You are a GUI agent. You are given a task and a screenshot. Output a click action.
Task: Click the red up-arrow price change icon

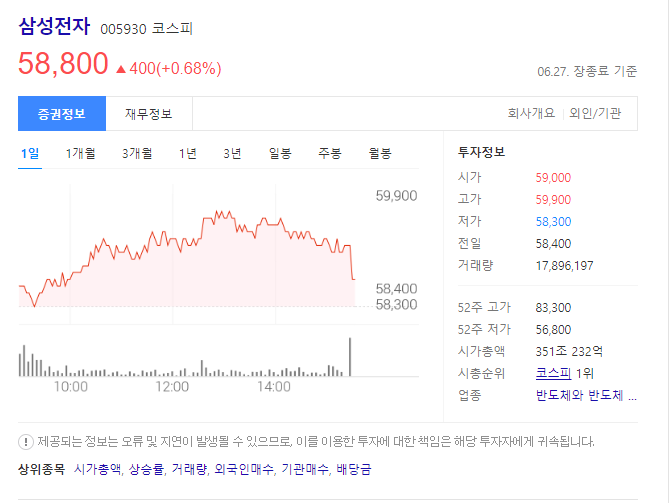(x=121, y=69)
